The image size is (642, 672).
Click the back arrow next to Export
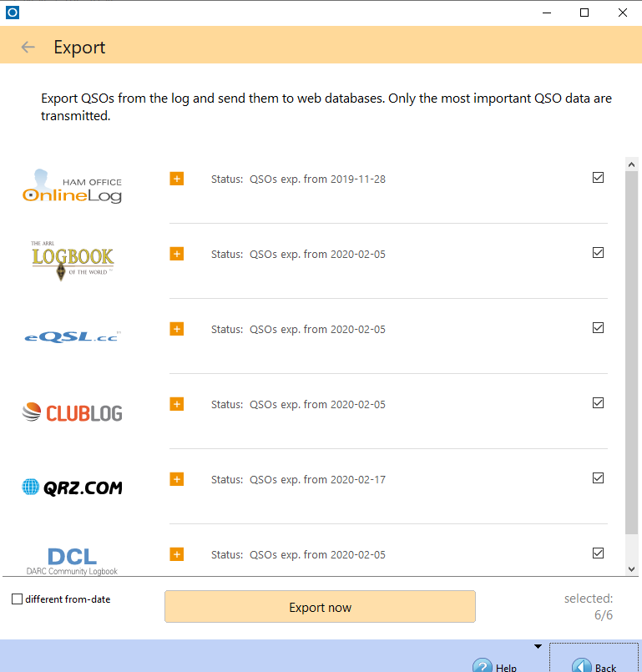coord(28,47)
